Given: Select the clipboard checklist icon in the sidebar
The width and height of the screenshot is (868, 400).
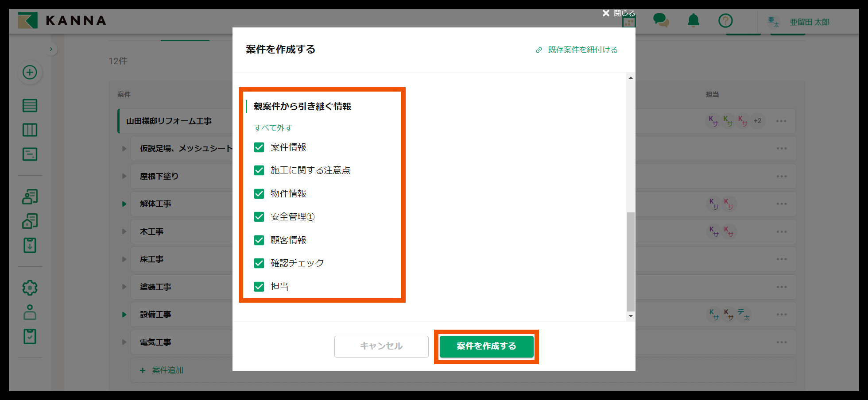Looking at the screenshot, I should coord(29,336).
